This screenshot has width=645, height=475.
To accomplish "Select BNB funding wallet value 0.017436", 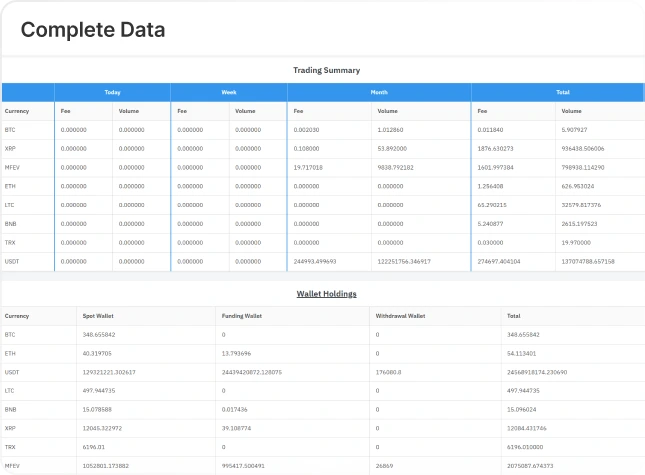I will (x=234, y=410).
